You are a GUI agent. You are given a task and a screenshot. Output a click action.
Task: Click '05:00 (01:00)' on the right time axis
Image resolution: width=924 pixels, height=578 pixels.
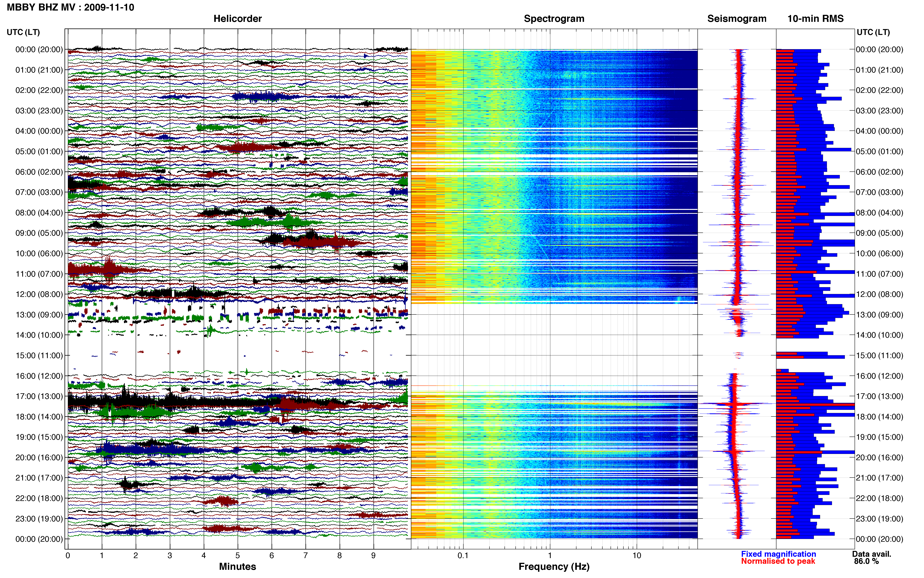click(x=879, y=151)
